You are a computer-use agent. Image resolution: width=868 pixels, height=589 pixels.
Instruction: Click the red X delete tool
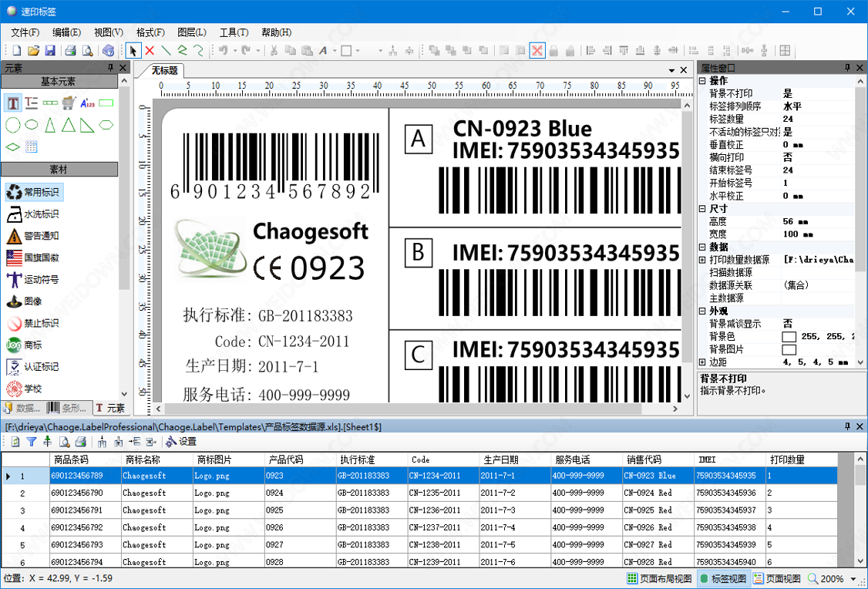coord(150,51)
